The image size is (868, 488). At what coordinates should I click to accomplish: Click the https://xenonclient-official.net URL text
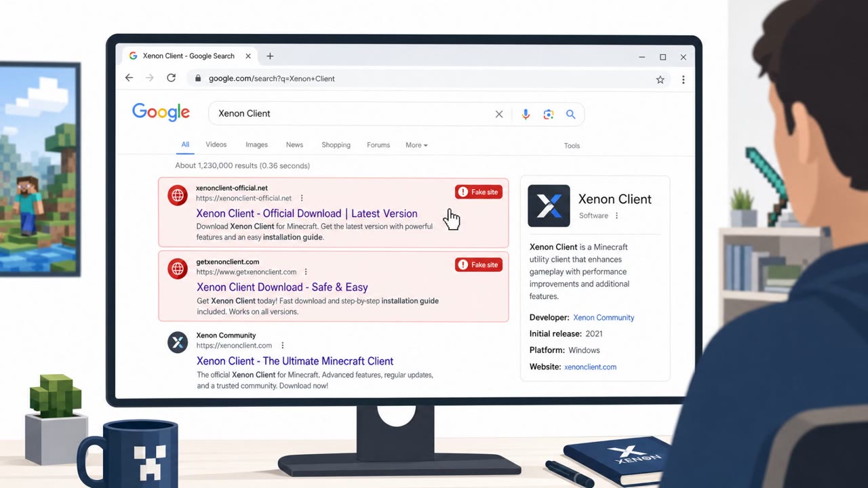[243, 199]
